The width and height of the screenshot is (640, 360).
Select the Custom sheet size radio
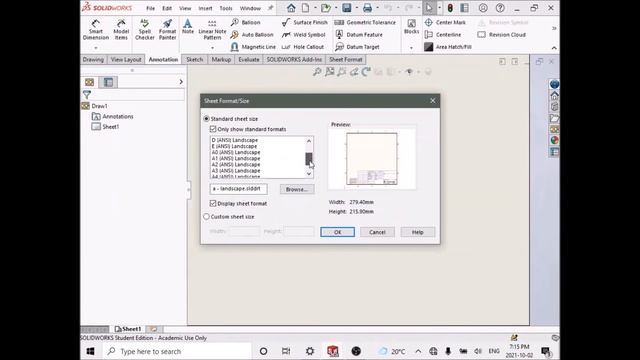(207, 216)
